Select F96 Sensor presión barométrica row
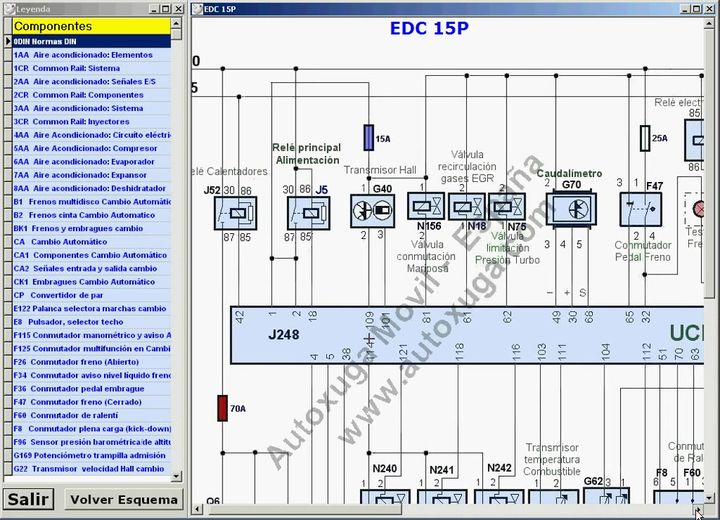The image size is (720, 520). [92, 441]
